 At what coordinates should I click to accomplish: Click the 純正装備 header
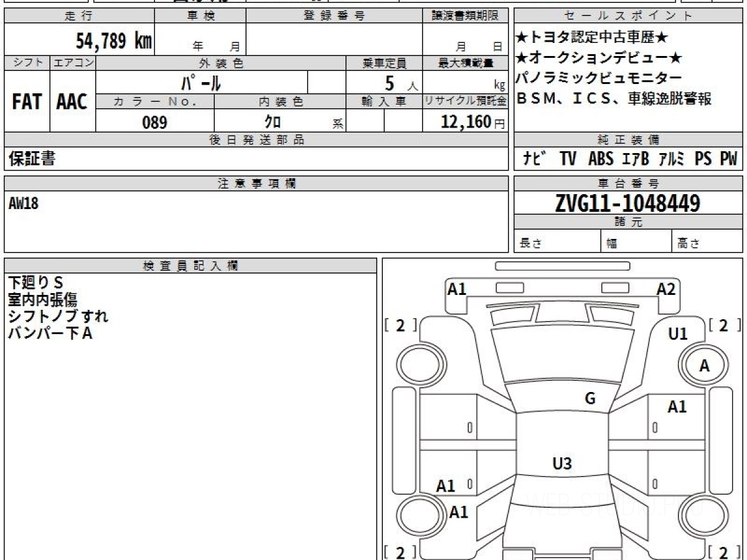click(x=628, y=140)
